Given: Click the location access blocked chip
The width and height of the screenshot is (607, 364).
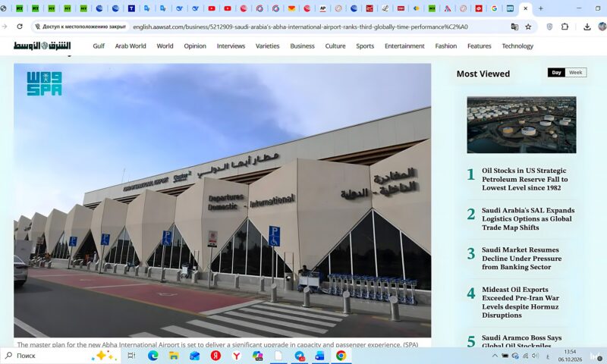Looking at the screenshot, I should coord(80,27).
